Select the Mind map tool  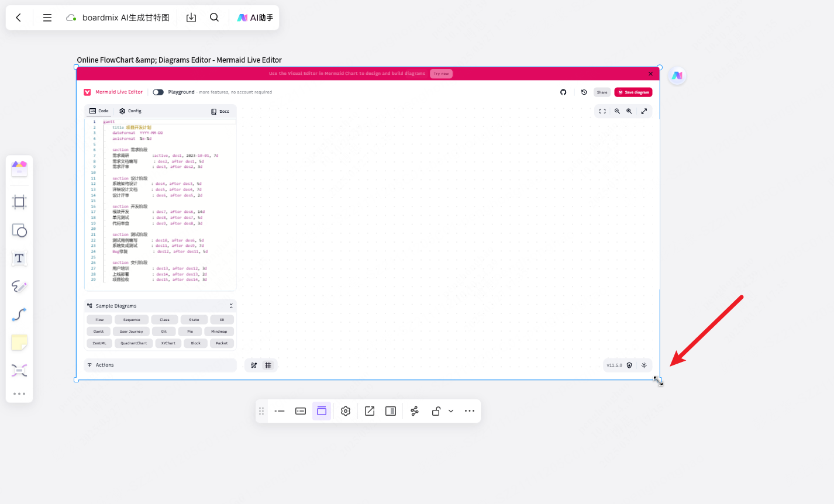tap(19, 371)
